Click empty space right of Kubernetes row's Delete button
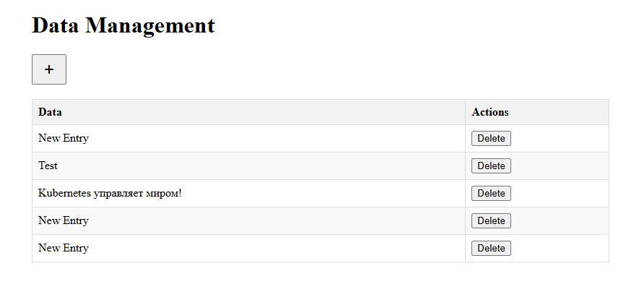The height and width of the screenshot is (305, 644). click(x=560, y=194)
